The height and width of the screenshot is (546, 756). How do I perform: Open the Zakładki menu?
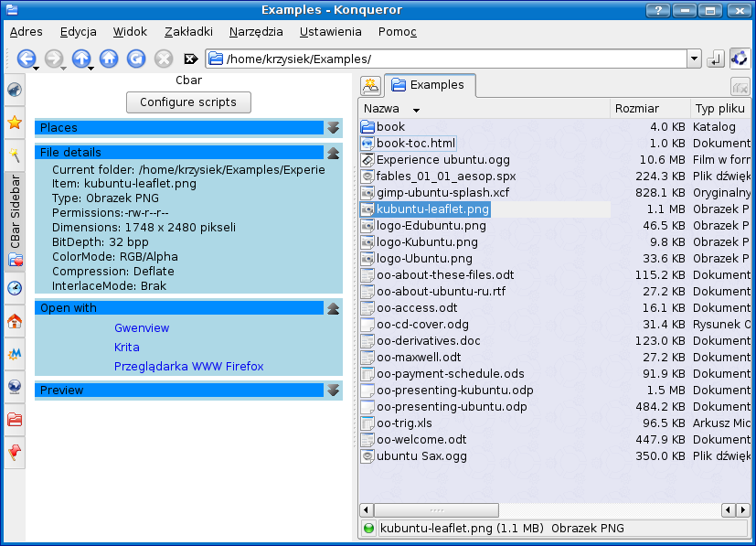point(188,31)
